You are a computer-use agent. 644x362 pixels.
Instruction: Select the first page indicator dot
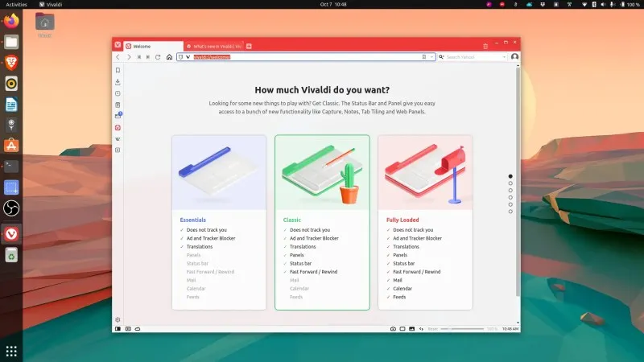(x=510, y=176)
